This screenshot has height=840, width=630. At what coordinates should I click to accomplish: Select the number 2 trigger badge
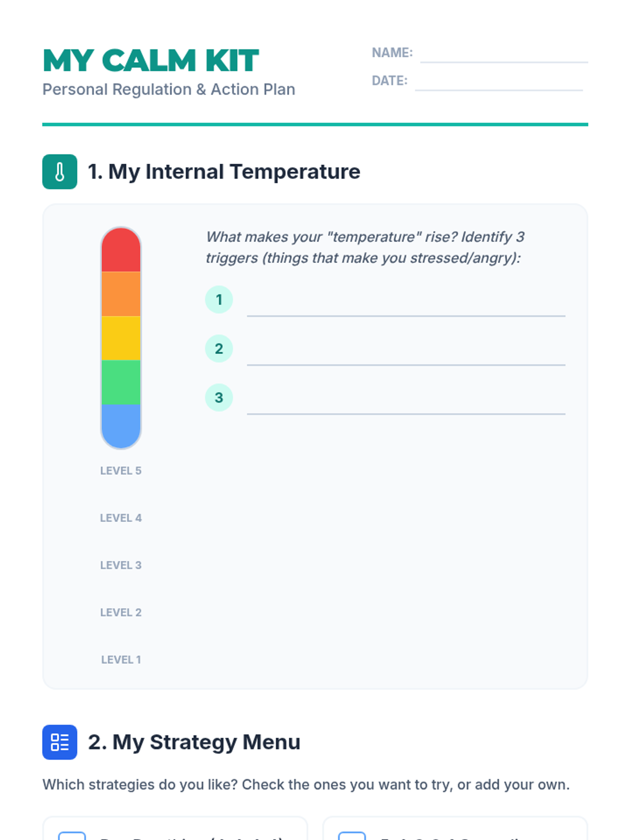(x=219, y=349)
